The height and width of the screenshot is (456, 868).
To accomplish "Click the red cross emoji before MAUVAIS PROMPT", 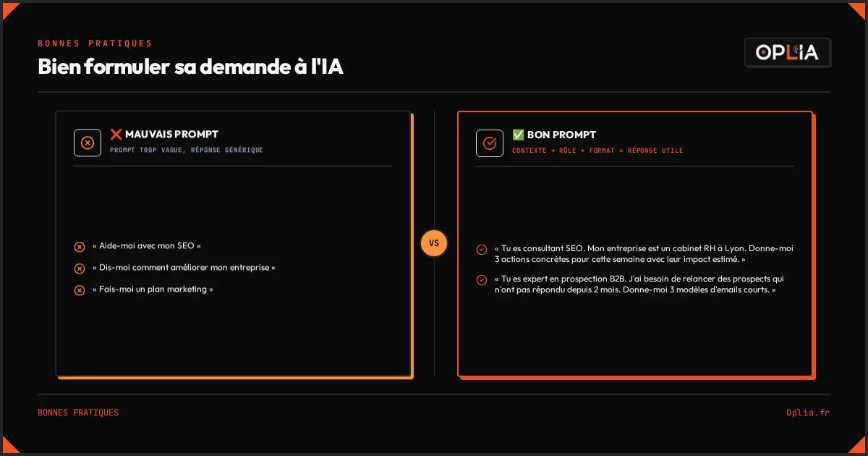I will [116, 135].
